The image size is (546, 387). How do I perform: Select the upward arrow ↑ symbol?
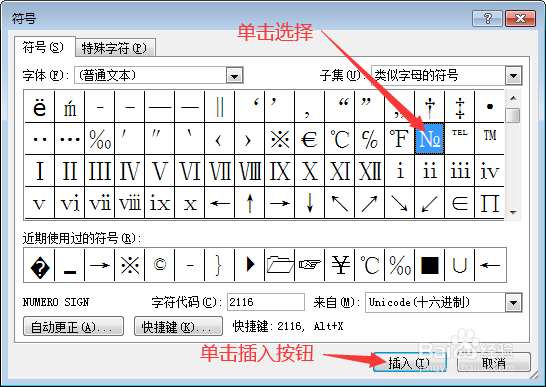(x=249, y=203)
